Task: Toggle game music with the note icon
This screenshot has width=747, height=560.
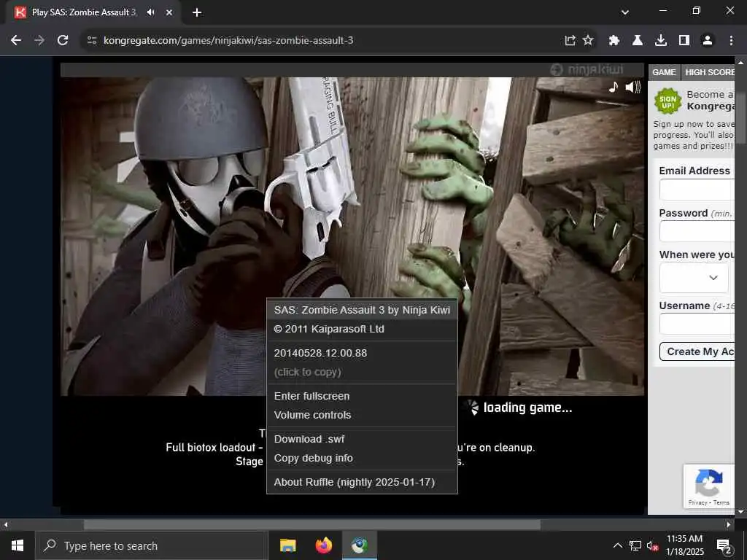Action: tap(614, 87)
